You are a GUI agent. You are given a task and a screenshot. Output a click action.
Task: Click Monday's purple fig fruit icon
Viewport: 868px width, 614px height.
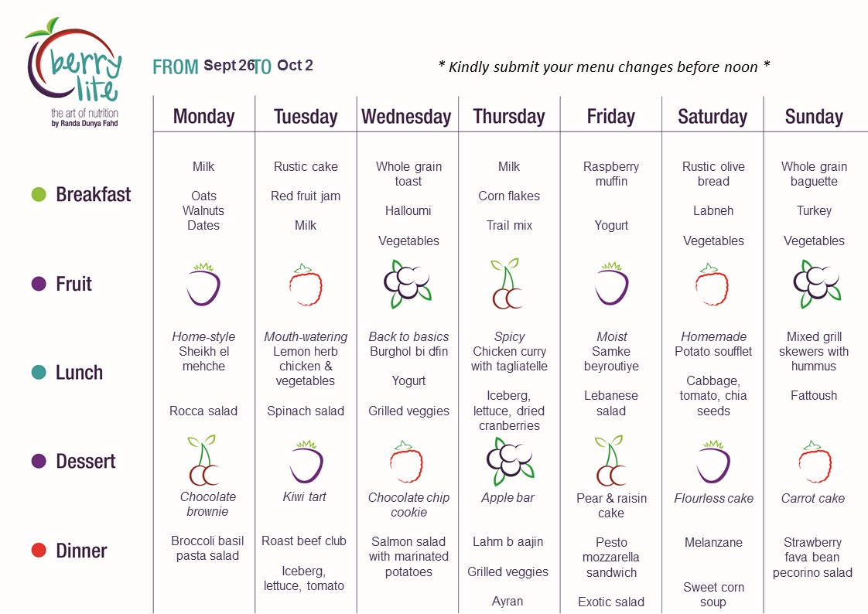pos(203,285)
